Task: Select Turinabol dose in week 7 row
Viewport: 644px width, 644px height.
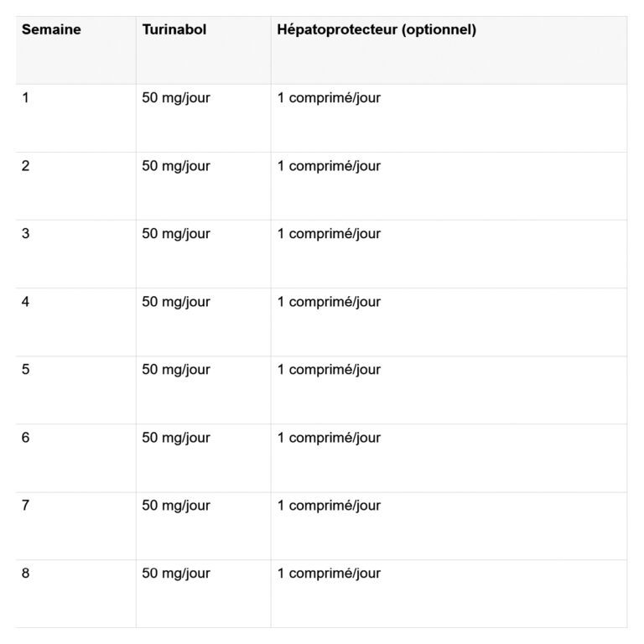Action: 176,506
